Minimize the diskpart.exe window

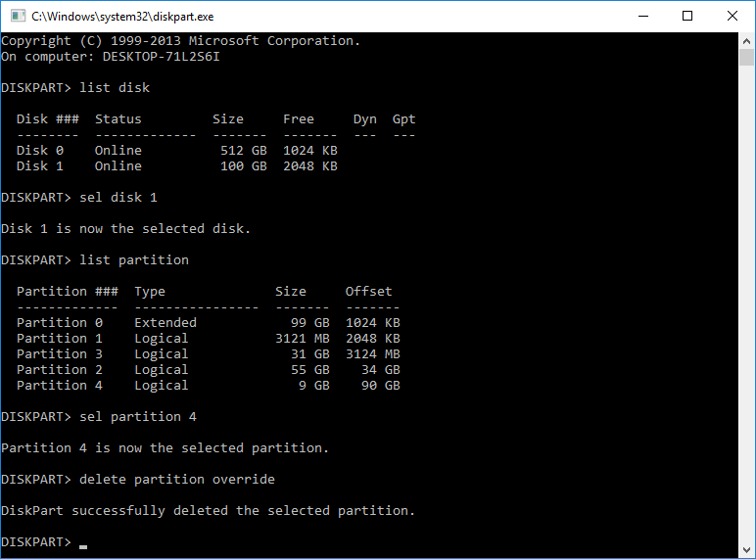coord(643,16)
